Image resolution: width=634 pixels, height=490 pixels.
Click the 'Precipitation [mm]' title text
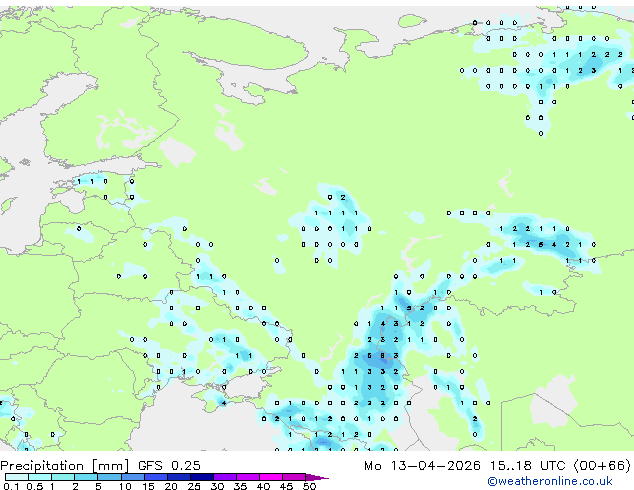tap(65, 466)
